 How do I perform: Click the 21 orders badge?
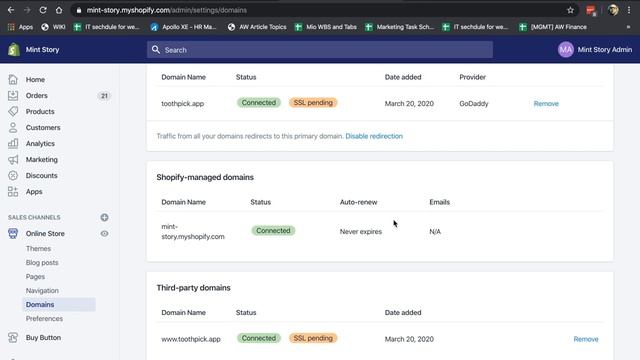coord(104,96)
